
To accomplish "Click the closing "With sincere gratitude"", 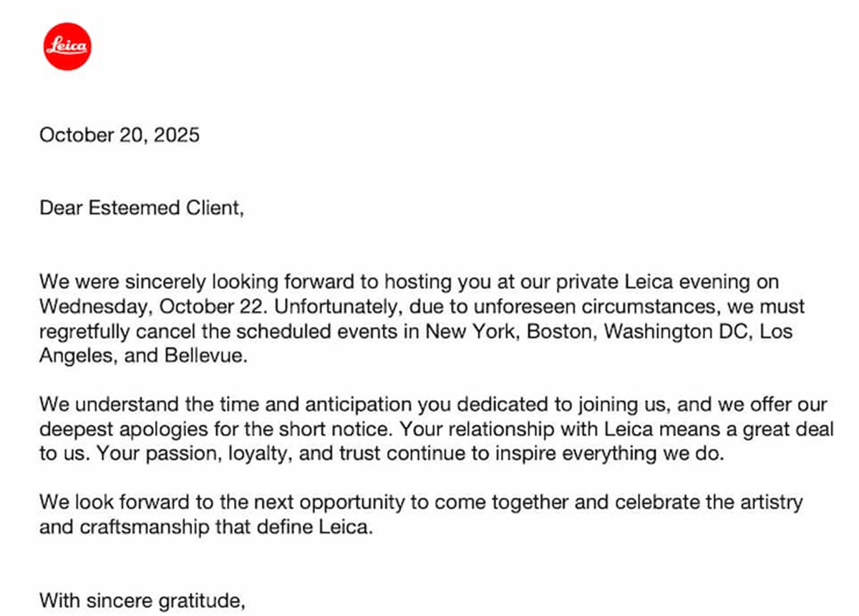I will click(x=142, y=600).
